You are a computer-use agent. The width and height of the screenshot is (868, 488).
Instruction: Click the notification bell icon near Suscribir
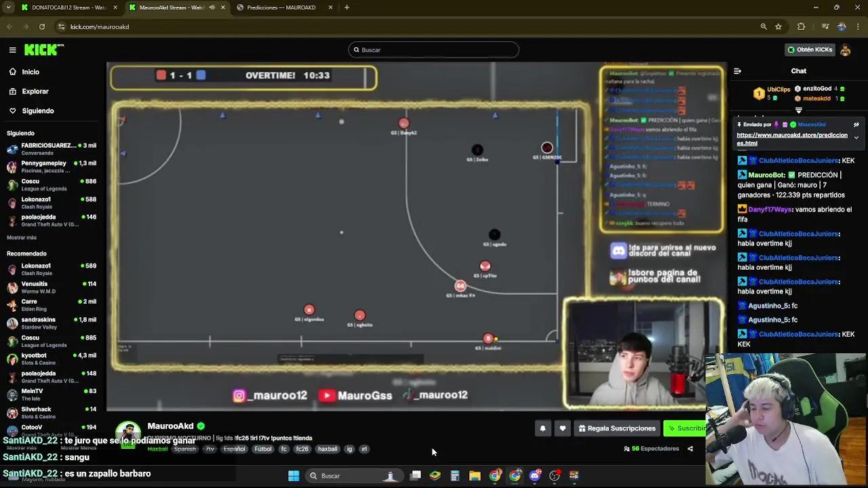coord(542,428)
